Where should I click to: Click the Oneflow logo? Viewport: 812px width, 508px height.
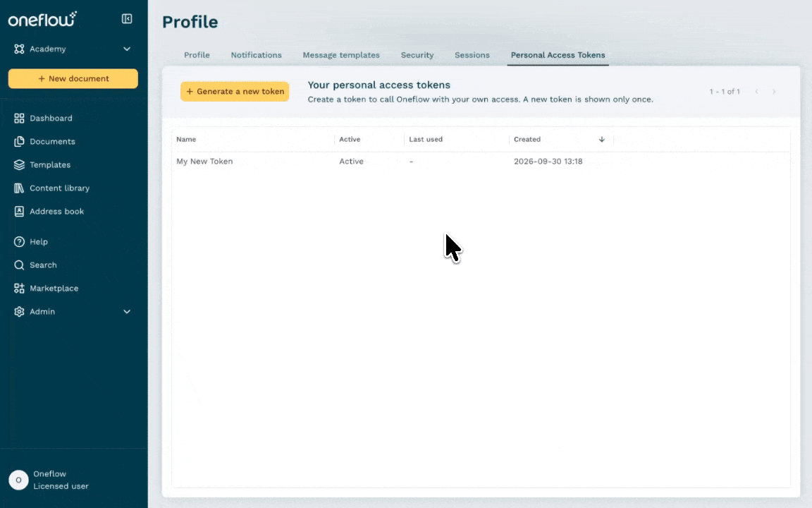[42, 18]
